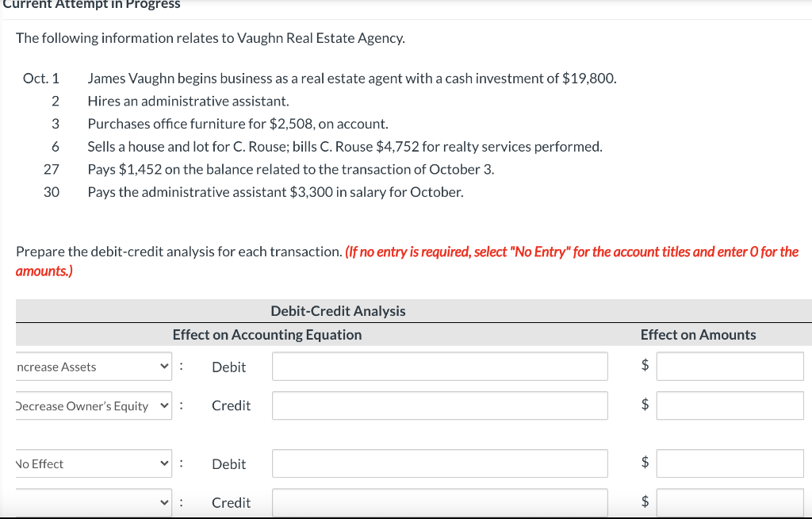
Task: Click the chevron on the "Increase Assets" selector
Action: (x=165, y=367)
